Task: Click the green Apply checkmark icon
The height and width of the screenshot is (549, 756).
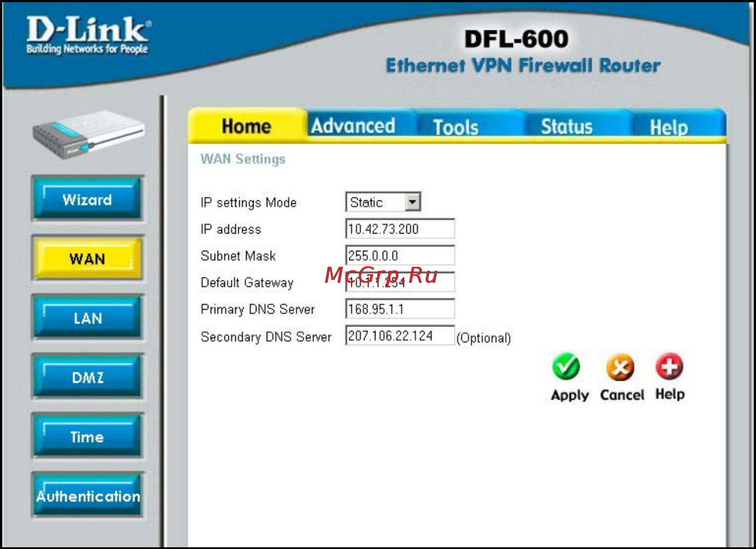Action: (566, 367)
